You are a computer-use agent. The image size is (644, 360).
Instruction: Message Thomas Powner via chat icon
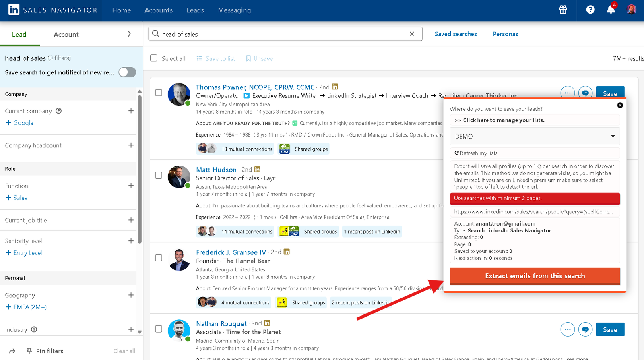click(x=585, y=93)
